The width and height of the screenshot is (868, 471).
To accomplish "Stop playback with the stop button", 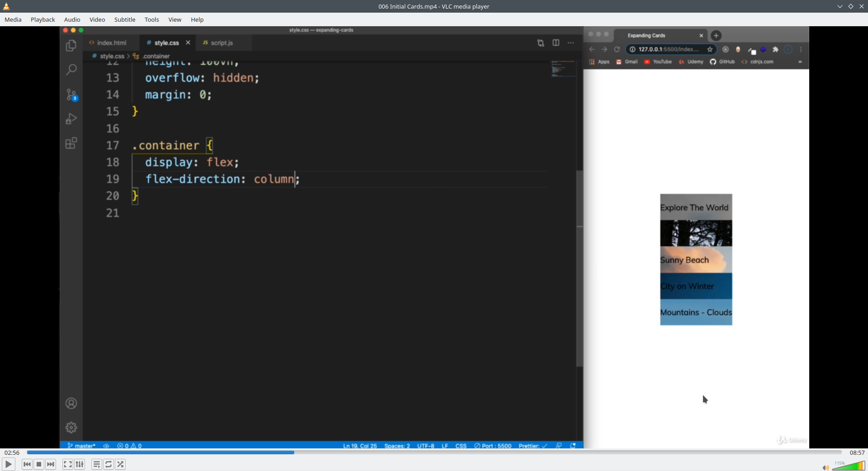I will pyautogui.click(x=39, y=464).
